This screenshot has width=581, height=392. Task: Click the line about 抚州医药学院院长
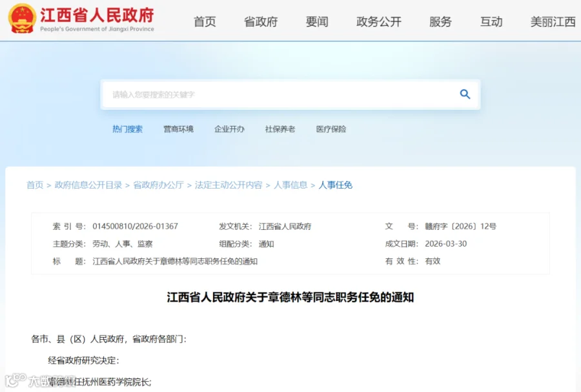tap(99, 382)
